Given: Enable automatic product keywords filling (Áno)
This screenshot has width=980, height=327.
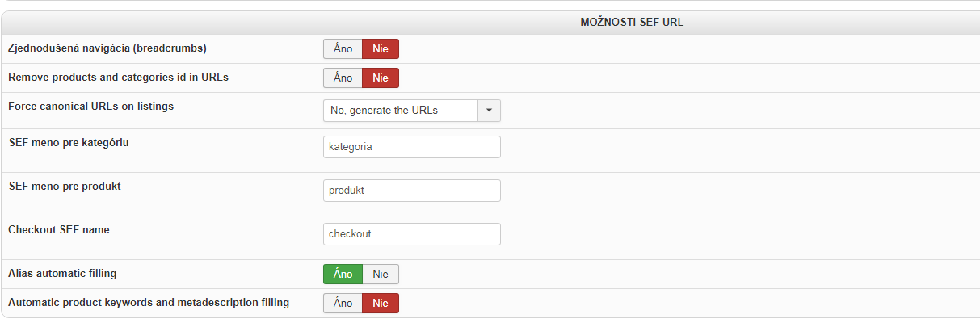Looking at the screenshot, I should 343,304.
